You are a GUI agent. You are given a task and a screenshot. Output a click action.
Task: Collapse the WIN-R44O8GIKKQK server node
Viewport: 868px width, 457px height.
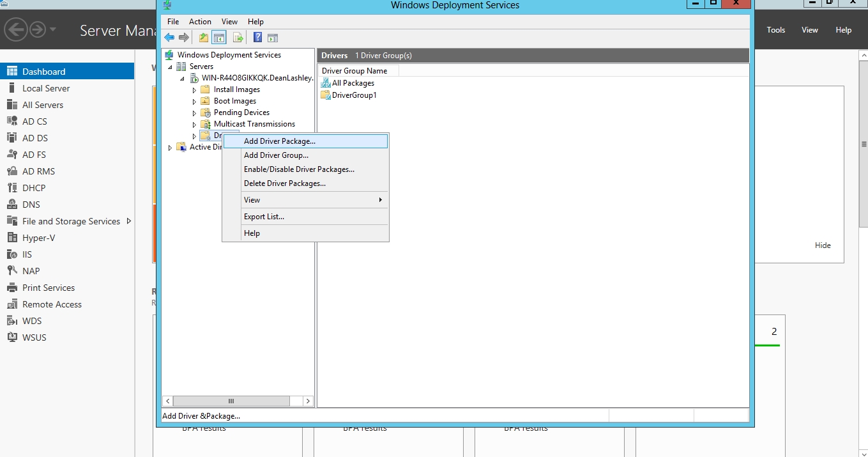(182, 78)
